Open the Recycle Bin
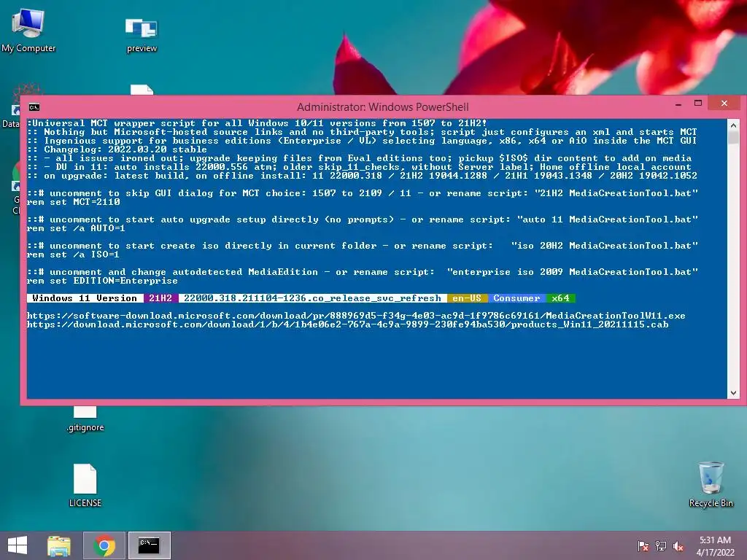 click(711, 484)
